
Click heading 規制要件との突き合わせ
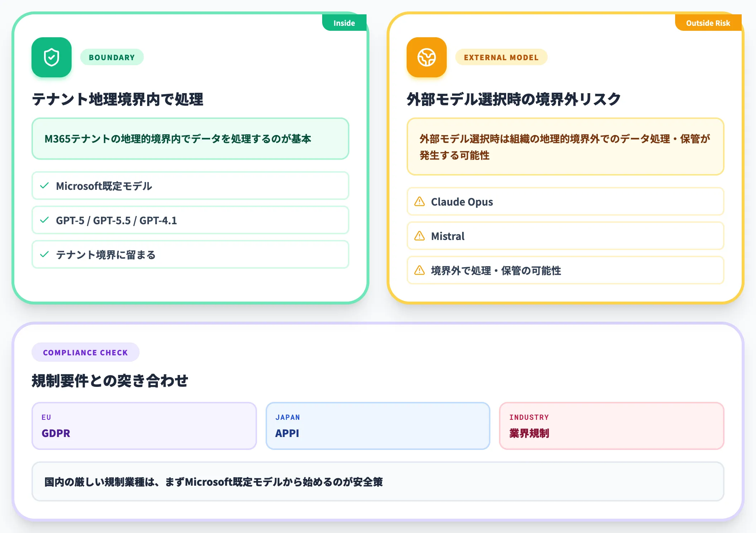click(x=110, y=380)
